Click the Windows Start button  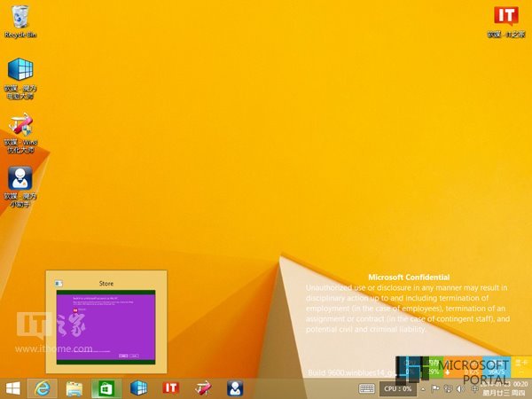(13, 388)
